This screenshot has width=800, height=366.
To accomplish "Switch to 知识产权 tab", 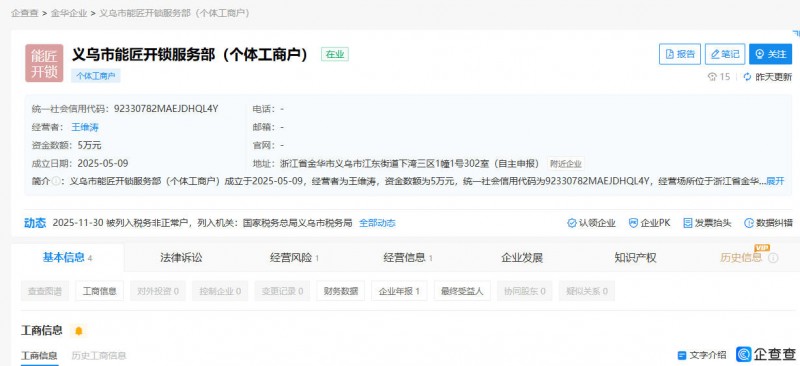I will [x=635, y=258].
